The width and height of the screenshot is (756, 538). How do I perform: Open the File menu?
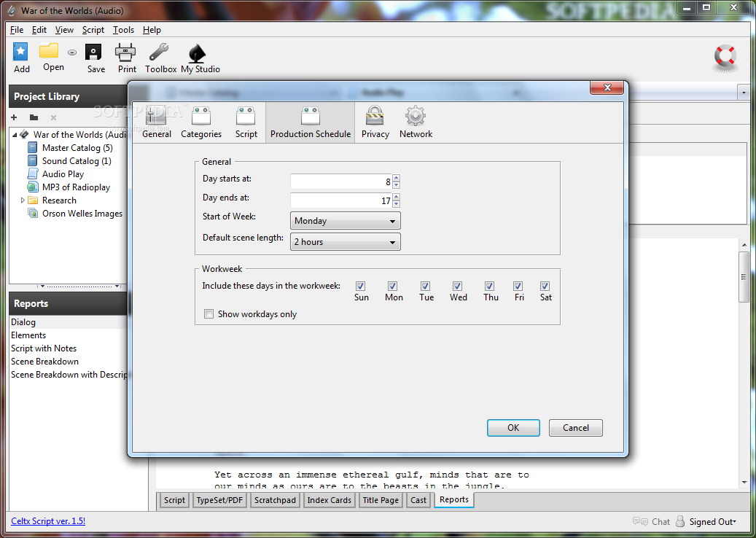17,30
